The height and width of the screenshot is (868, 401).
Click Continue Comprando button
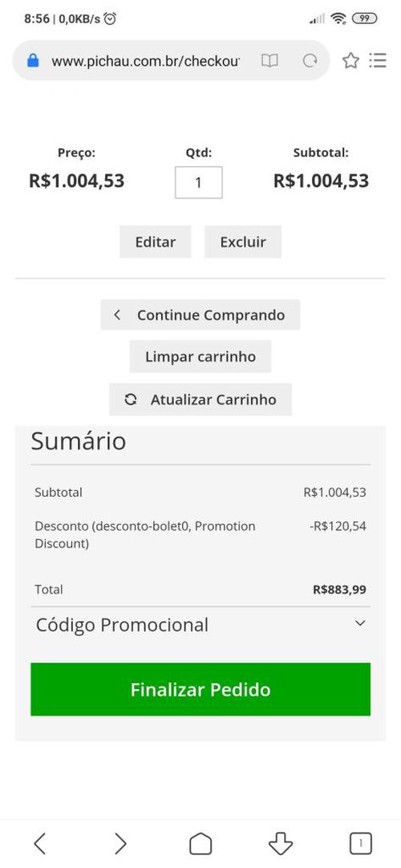tap(200, 315)
